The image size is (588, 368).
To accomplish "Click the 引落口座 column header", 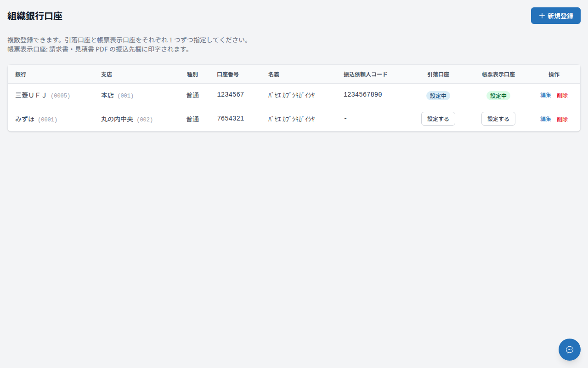I will point(438,74).
